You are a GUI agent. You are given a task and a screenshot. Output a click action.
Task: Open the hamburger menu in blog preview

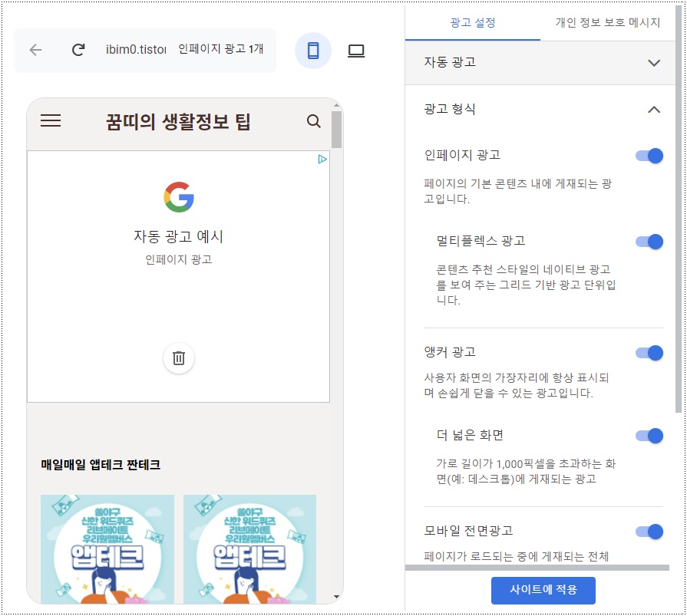click(51, 120)
